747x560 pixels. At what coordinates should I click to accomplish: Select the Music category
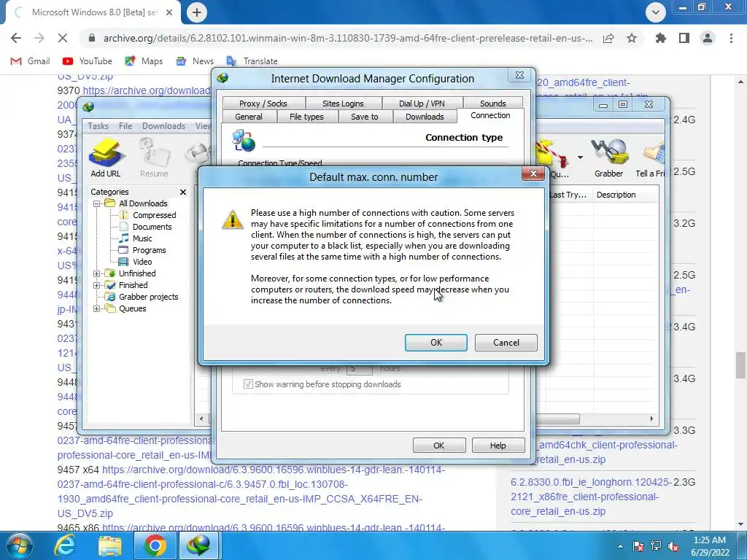tap(142, 238)
